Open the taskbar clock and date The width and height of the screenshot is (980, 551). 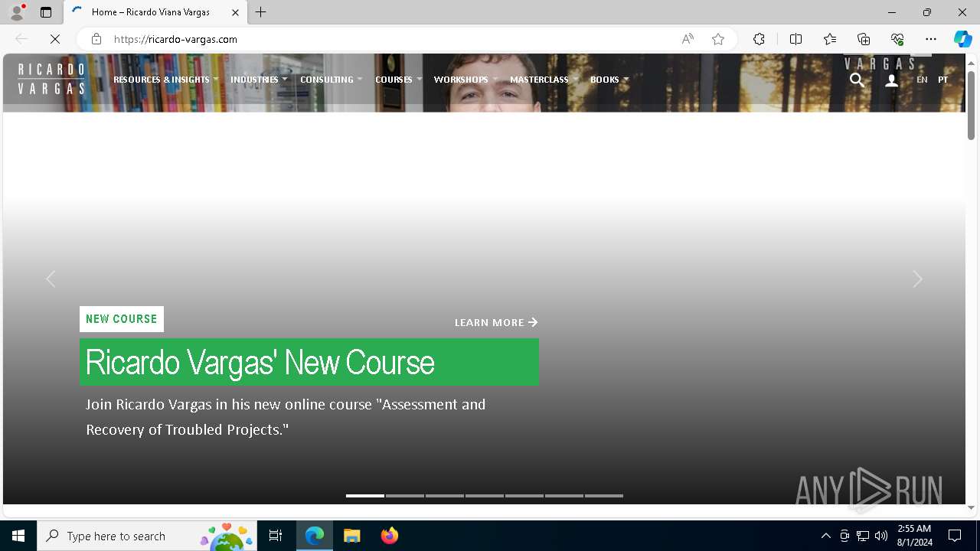point(914,536)
